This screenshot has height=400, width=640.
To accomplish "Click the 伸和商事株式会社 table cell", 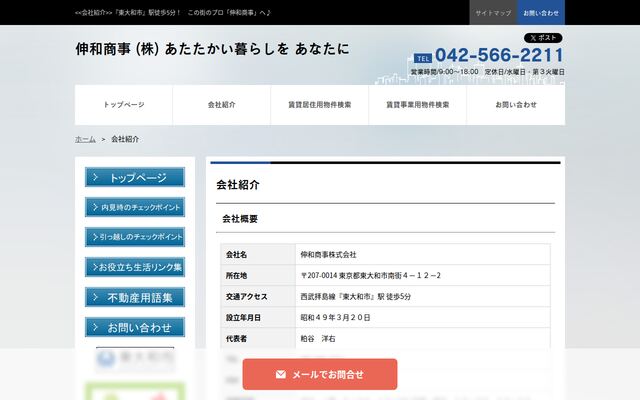I will click(423, 255).
